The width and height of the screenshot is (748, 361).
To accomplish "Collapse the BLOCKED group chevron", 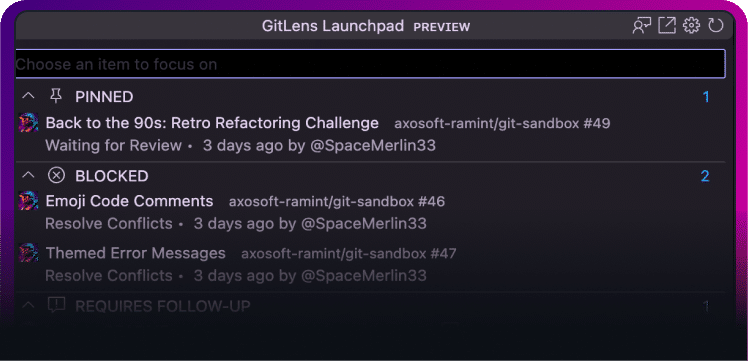I will (x=29, y=175).
